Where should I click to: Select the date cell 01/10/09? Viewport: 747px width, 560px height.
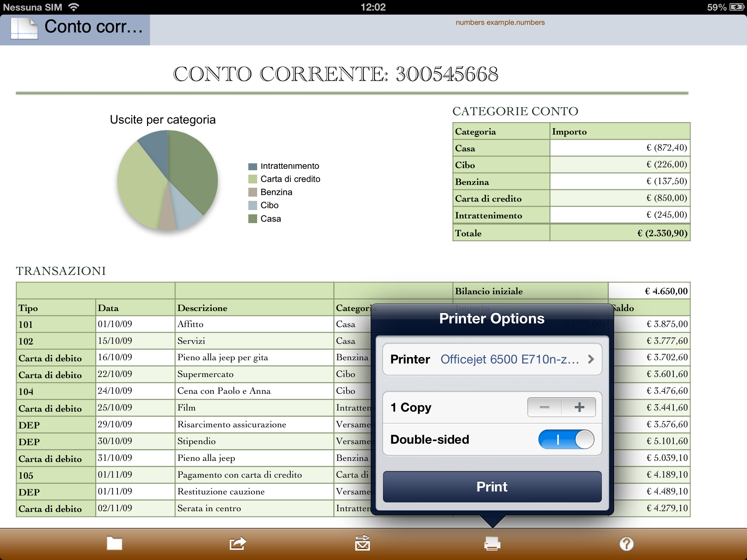click(x=135, y=324)
